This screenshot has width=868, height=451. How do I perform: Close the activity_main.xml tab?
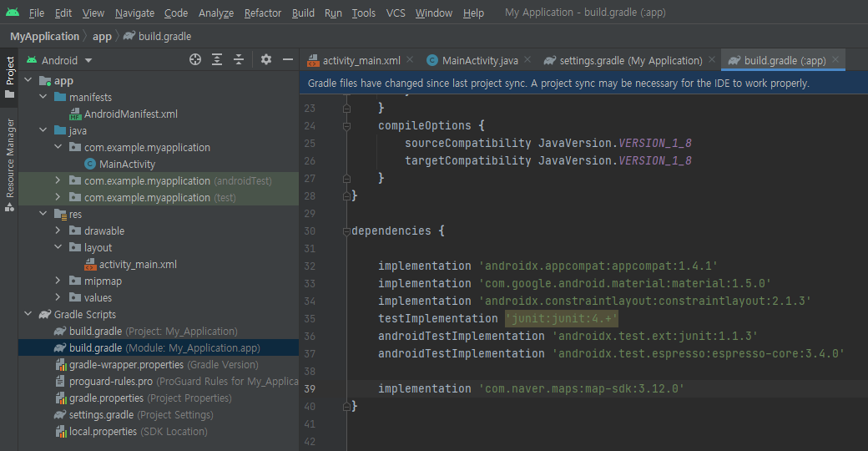point(410,59)
